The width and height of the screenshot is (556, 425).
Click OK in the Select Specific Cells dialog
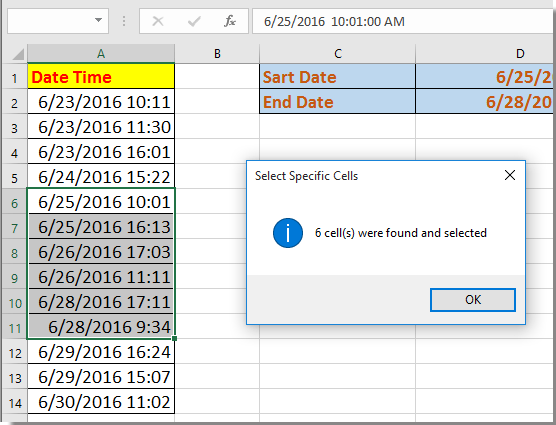(x=473, y=300)
